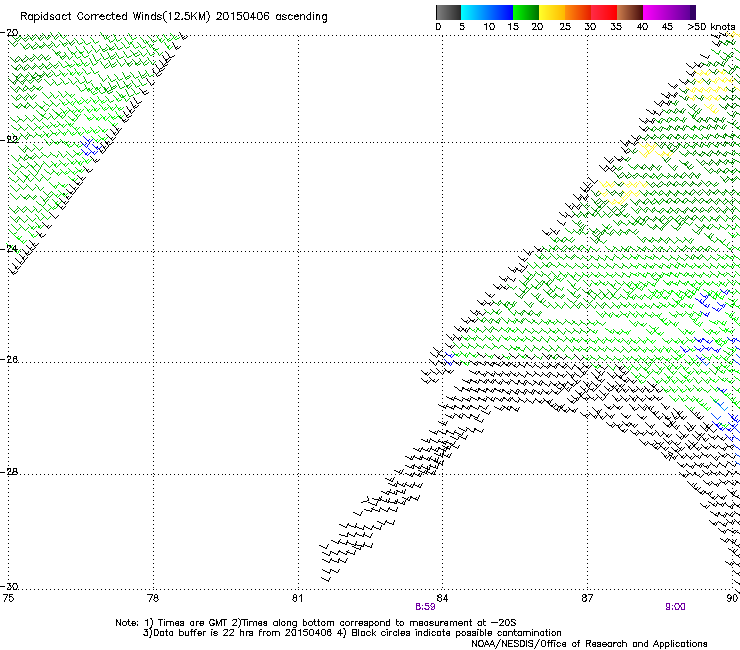The image size is (740, 650).
Task: Click the red 30-35 knots color swatch
Action: (604, 12)
